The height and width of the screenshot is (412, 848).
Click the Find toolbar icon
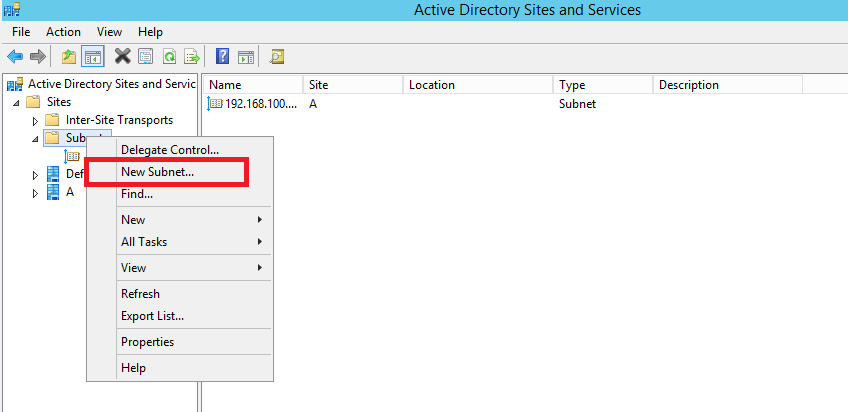pos(277,57)
